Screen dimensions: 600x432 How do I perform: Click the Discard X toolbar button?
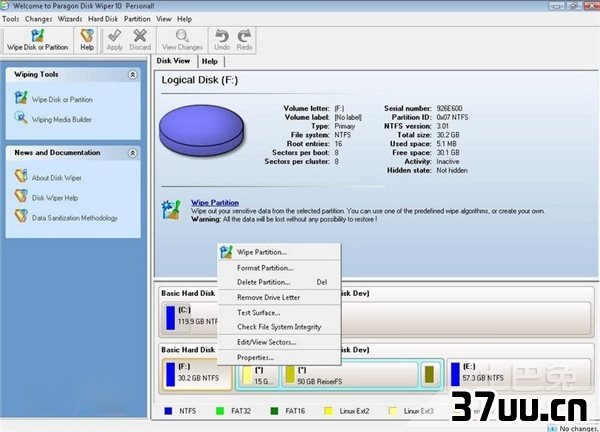(x=140, y=36)
